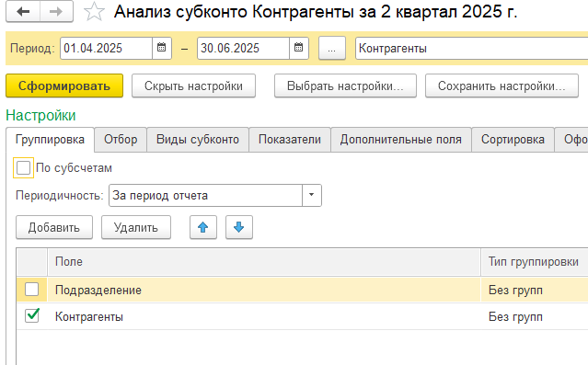This screenshot has width=588, height=365.
Task: Select the Подразделение row text
Action: (98, 290)
